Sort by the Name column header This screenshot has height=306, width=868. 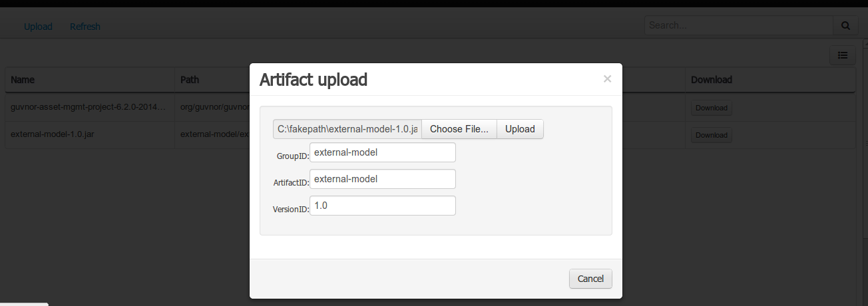point(23,80)
